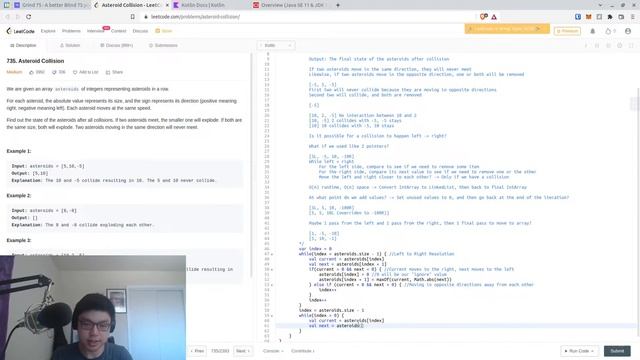Show the tab search dropdown arrow
Viewport: 640px width, 360px height.
point(600,5)
